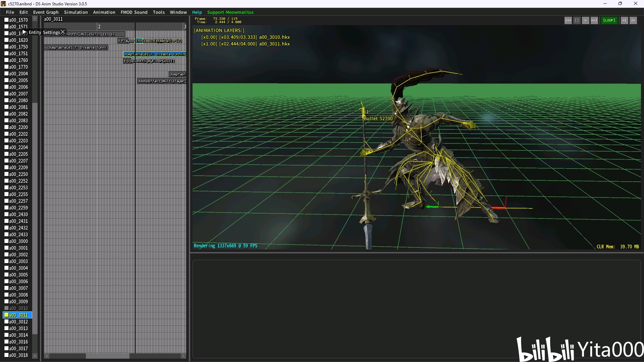Open the FMOD Sound menu
644x362 pixels.
click(x=134, y=12)
